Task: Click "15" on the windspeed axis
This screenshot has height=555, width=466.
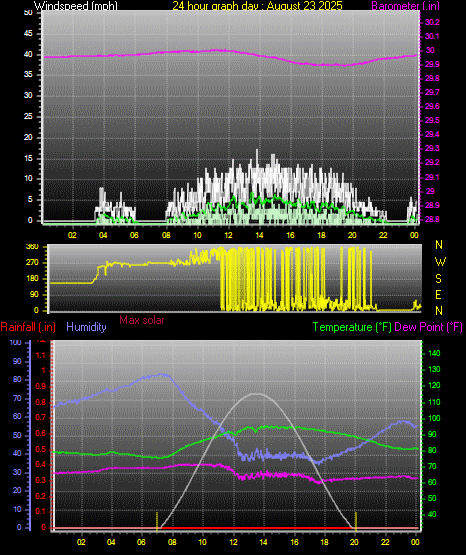Action: 28,158
